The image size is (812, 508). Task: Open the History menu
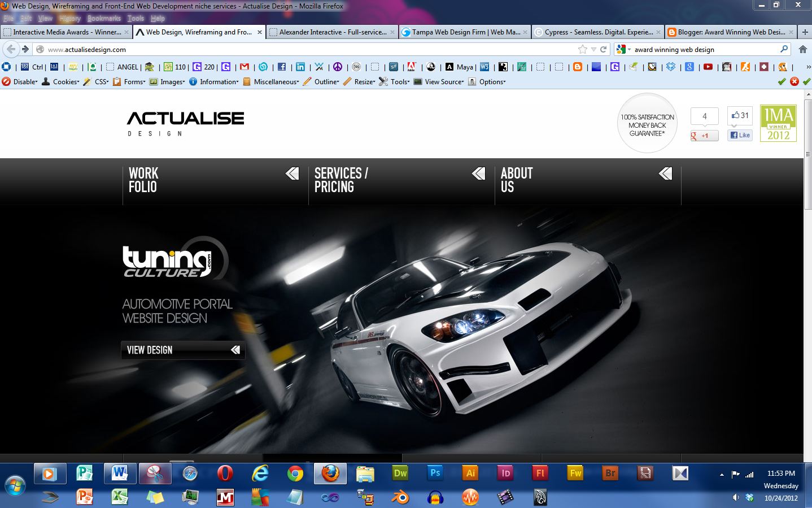coord(70,18)
